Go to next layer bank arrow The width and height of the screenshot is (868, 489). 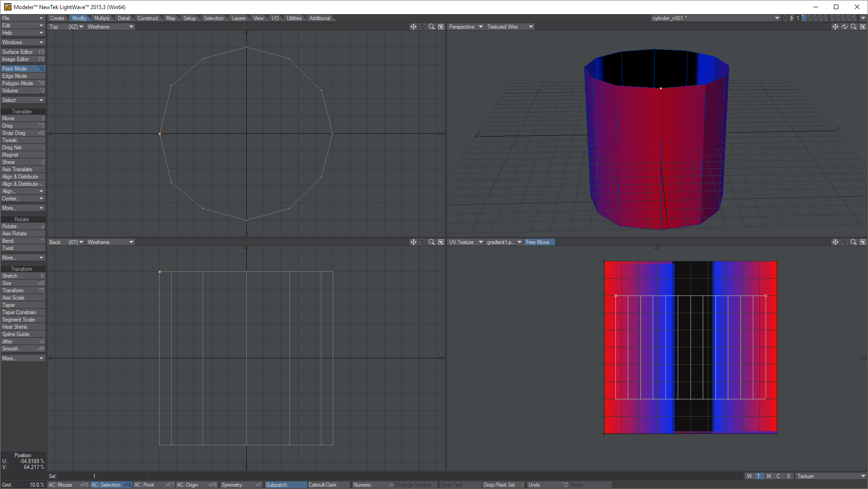coord(792,18)
